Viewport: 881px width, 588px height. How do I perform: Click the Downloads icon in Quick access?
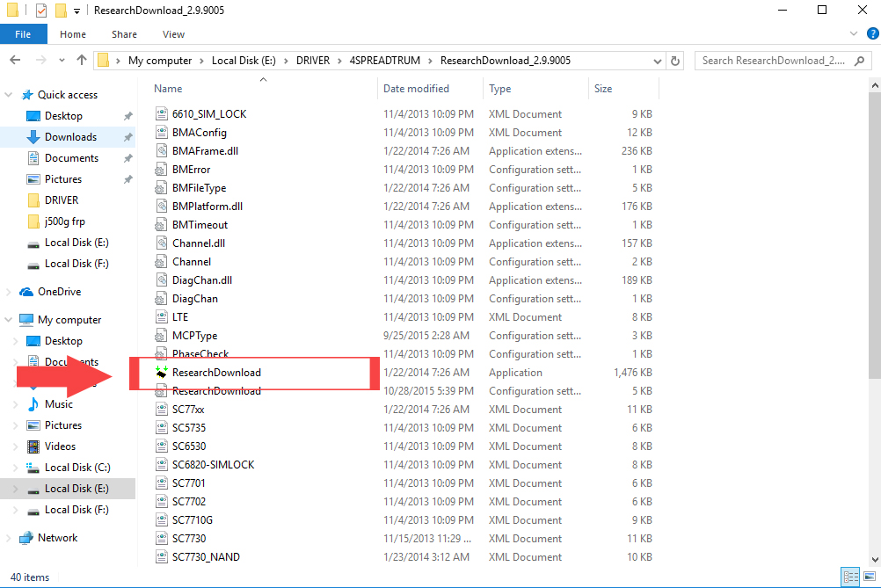click(33, 137)
